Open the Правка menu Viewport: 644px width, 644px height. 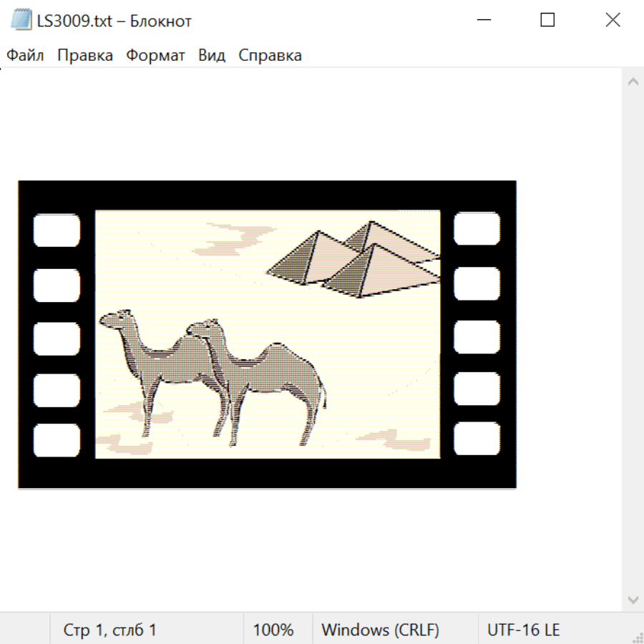(84, 55)
